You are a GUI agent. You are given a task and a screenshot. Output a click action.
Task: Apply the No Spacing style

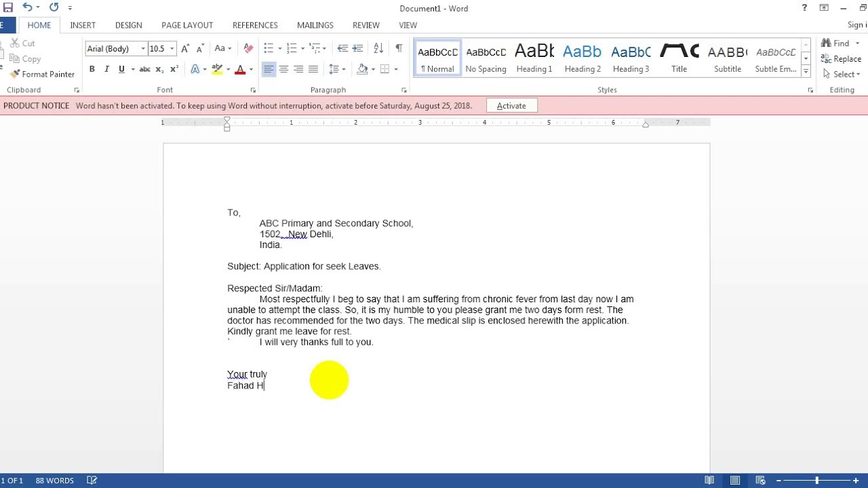(x=486, y=58)
